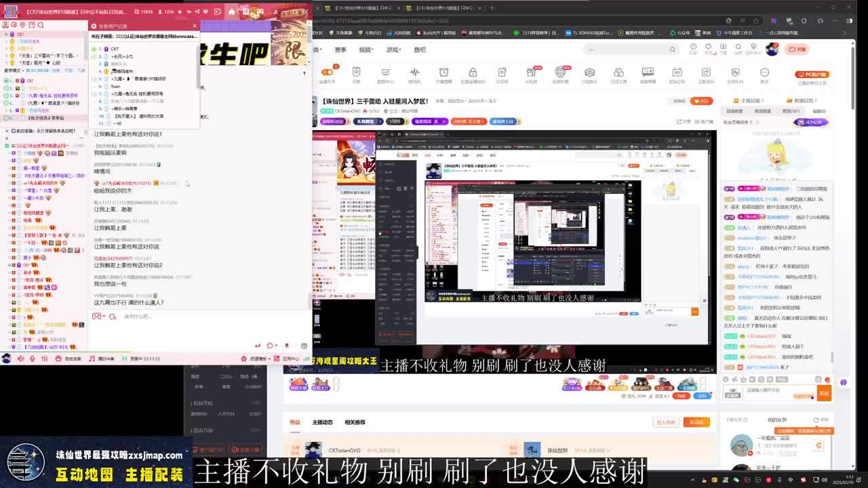Expand the 视频 menu in Douyu navigation
Viewport: 868px width, 488px height.
tap(366, 49)
